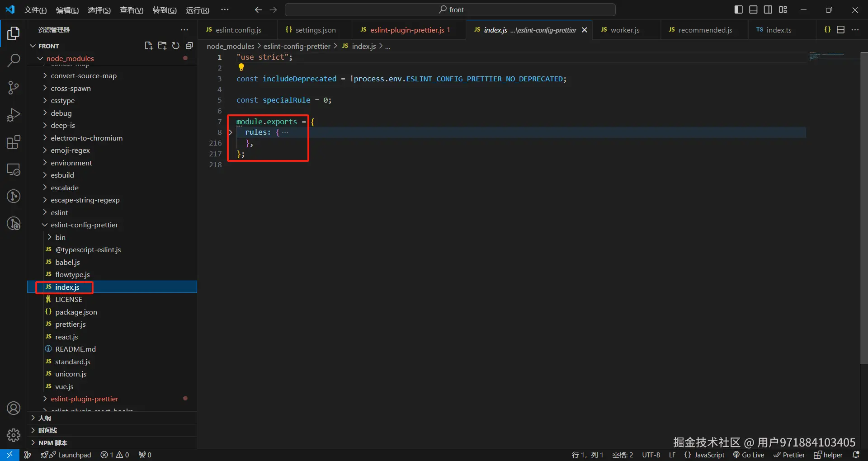Image resolution: width=868 pixels, height=461 pixels.
Task: Expand the folded rules block on line 8
Action: [230, 132]
